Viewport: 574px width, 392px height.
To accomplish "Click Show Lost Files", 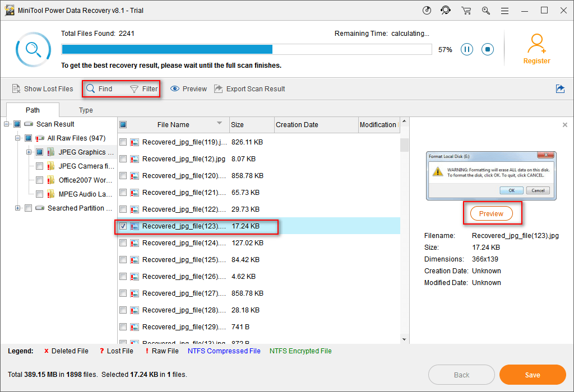I will 43,89.
